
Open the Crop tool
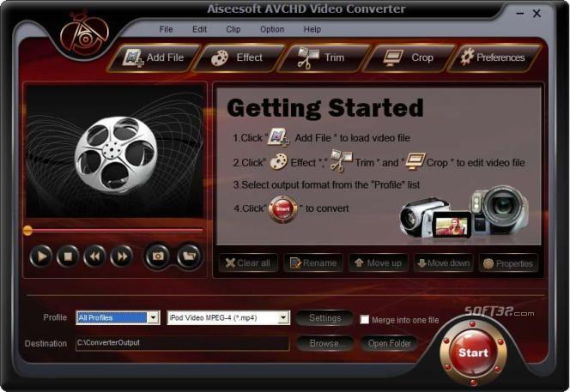(x=409, y=57)
